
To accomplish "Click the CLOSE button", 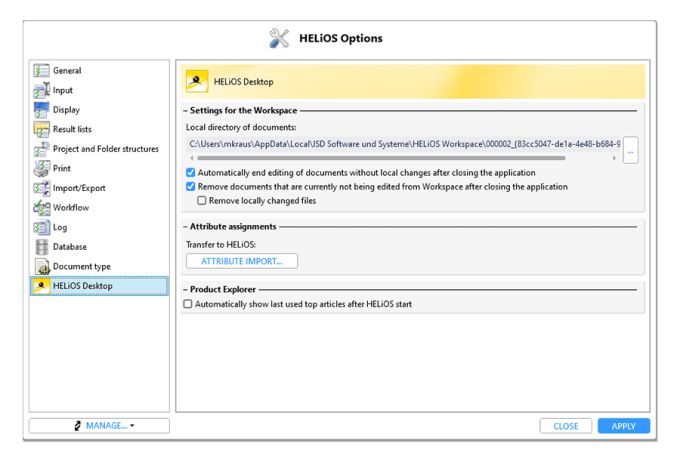I will coord(566,426).
